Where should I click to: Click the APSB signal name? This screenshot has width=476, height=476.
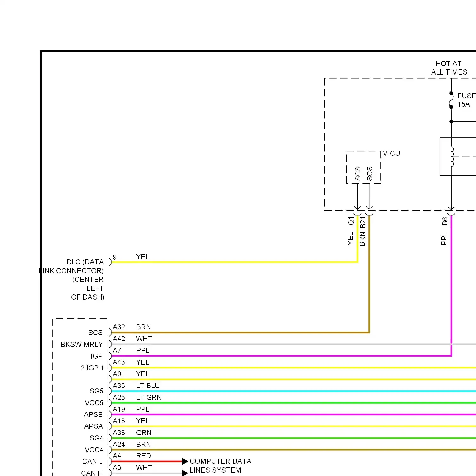point(93,415)
